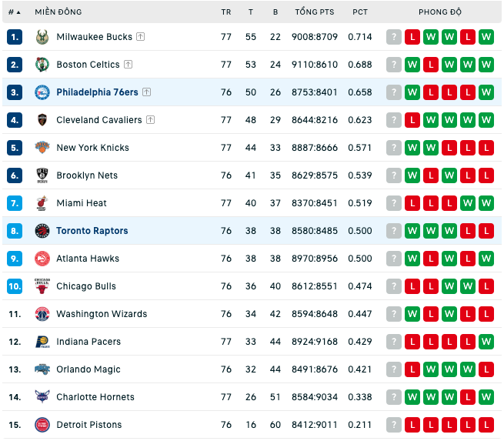504x441 pixels.
Task: Click the Detroit Pistons logo
Action: pos(42,425)
